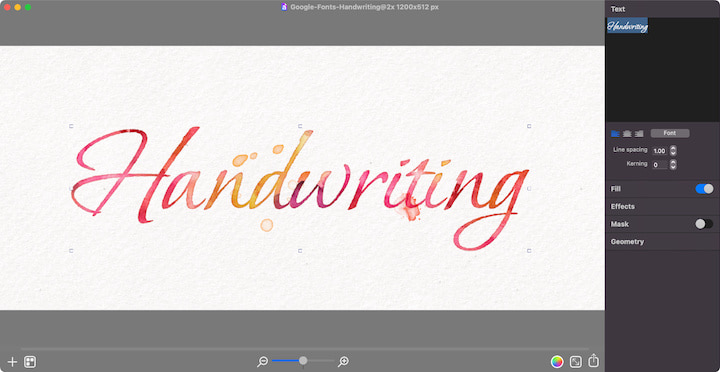Click the green full-screen window button
The image size is (720, 372).
[x=28, y=7]
